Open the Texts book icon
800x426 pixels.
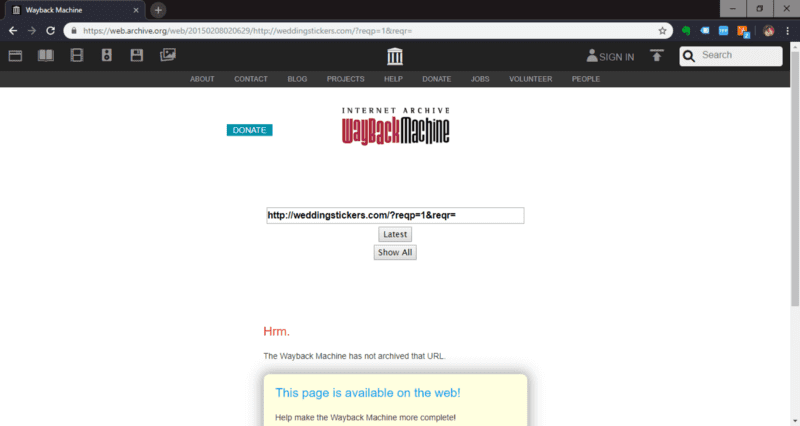[x=46, y=55]
